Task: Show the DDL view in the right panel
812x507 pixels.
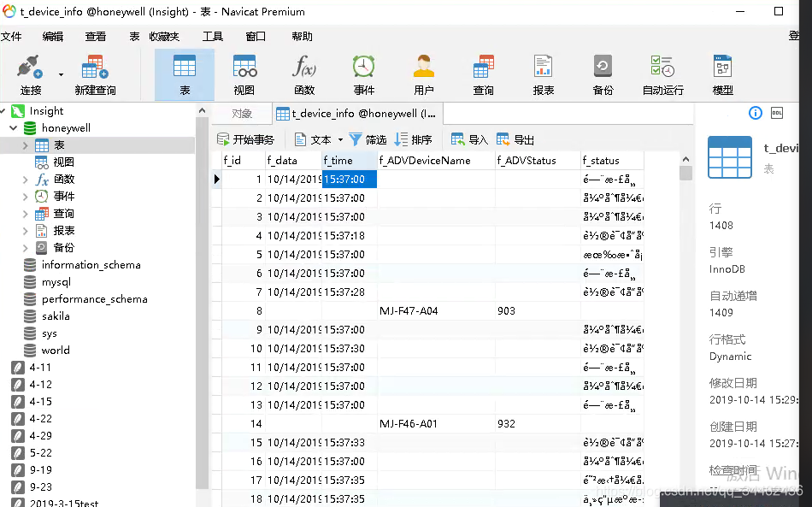Action: pyautogui.click(x=776, y=112)
